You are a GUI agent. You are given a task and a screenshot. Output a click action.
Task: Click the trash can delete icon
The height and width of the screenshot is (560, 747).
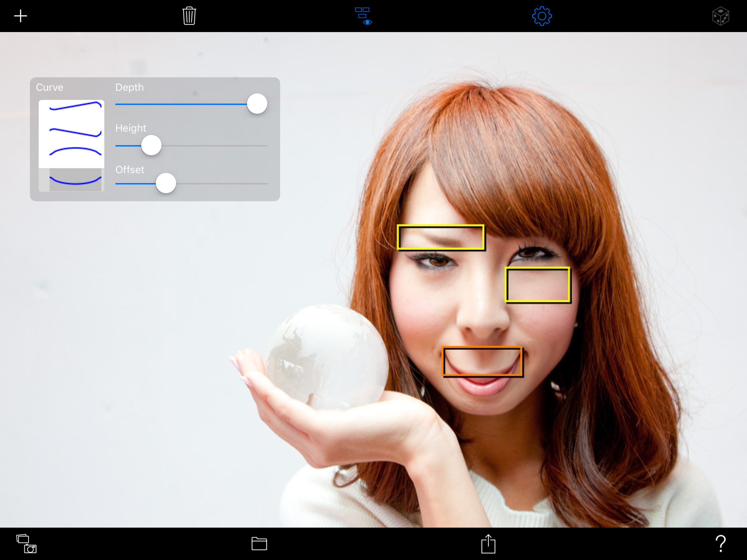click(x=189, y=16)
